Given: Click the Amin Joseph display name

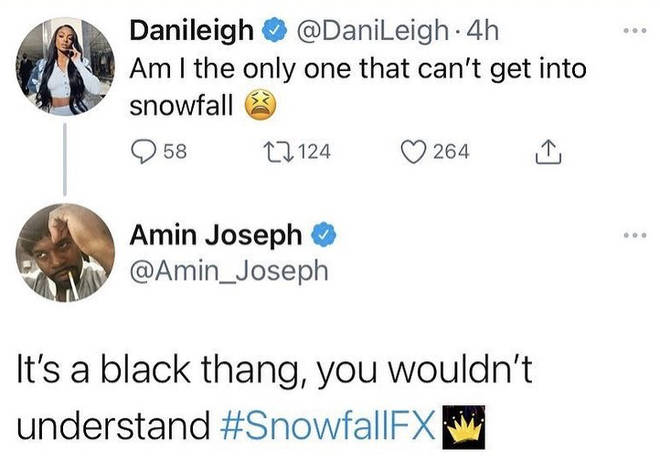Looking at the screenshot, I should click(216, 234).
